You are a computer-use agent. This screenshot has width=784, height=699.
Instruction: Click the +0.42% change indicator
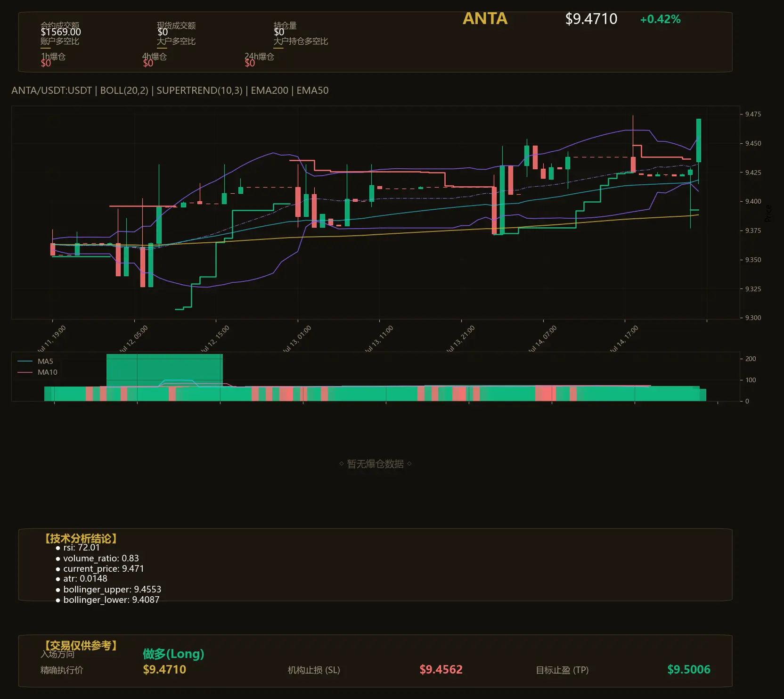point(660,19)
